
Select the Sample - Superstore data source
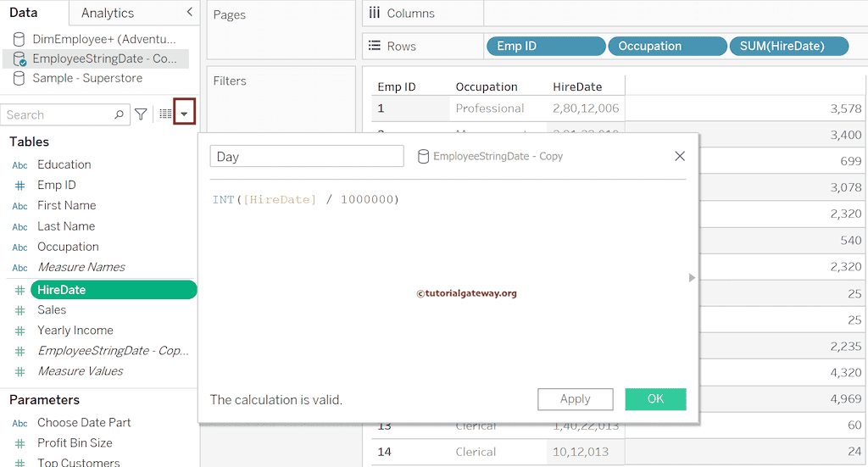(x=86, y=78)
